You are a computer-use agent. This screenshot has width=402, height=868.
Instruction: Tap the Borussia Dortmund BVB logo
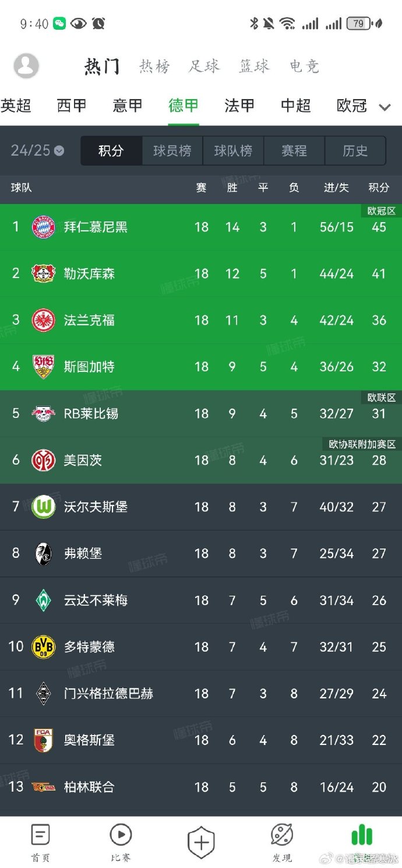pos(44,646)
